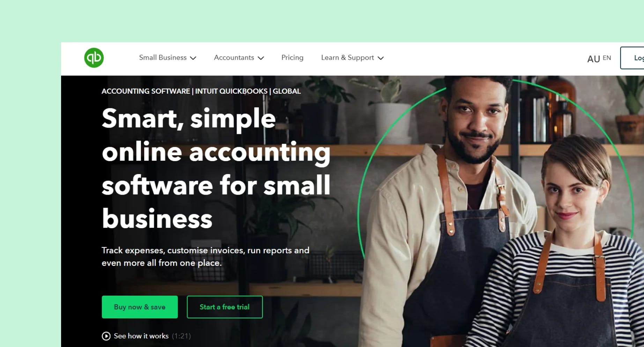Screen dimensions: 644x347
Task: Expand the Small Business chevron
Action: pyautogui.click(x=193, y=58)
